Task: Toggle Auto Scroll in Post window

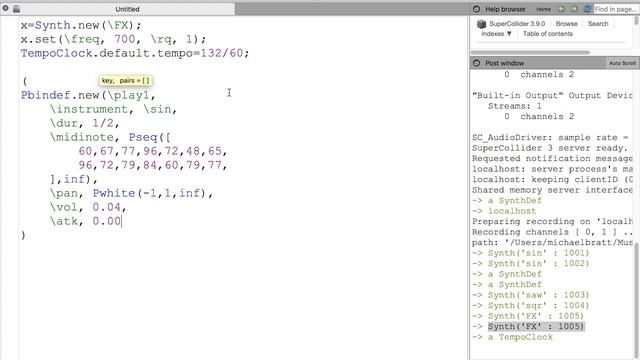Action: click(x=622, y=63)
